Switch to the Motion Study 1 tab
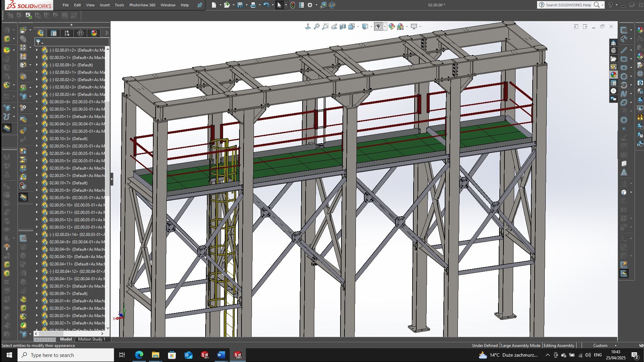The width and height of the screenshot is (644, 362). 92,339
